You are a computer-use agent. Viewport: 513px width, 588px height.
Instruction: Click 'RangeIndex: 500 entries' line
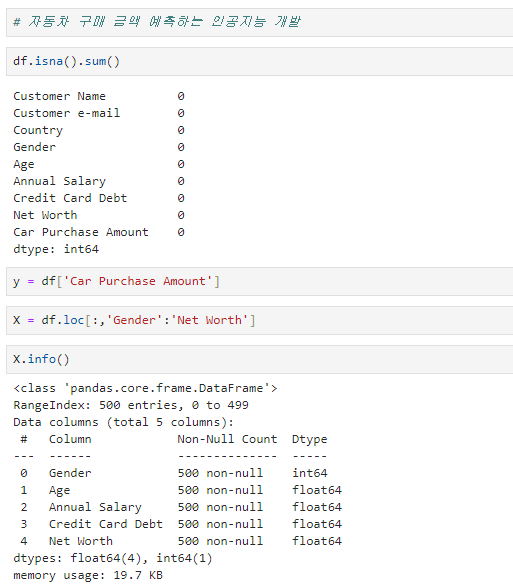click(x=131, y=405)
